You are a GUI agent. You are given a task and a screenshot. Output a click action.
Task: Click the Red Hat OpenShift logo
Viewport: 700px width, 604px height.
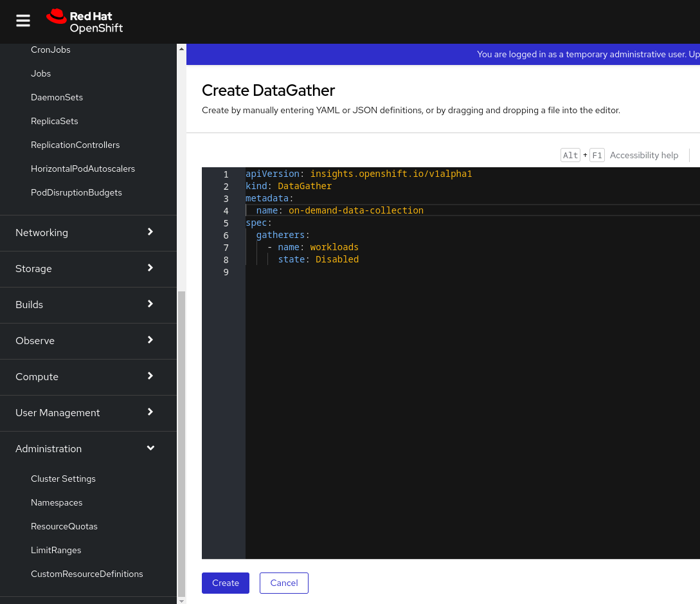coord(84,21)
